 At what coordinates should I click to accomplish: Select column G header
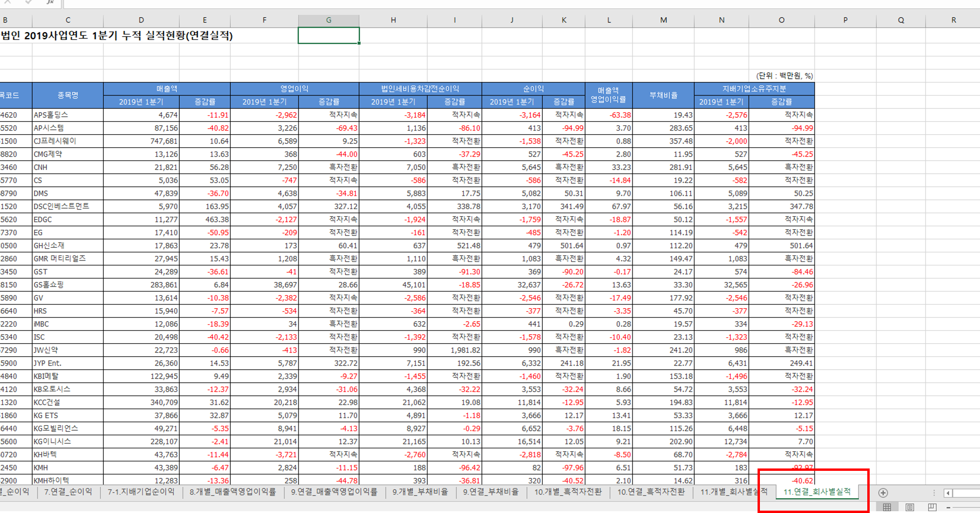329,20
